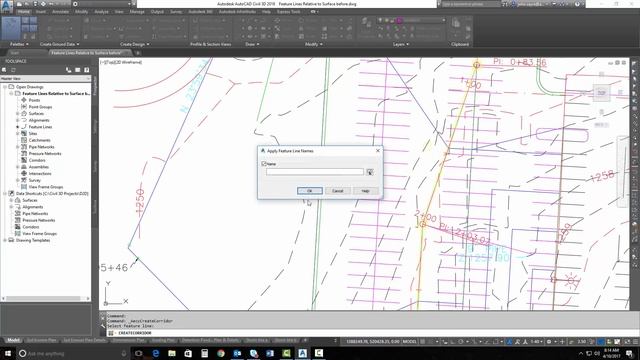This screenshot has height=360, width=640.
Task: Expand the Pipe Networks node under the drawing
Action: point(18,147)
